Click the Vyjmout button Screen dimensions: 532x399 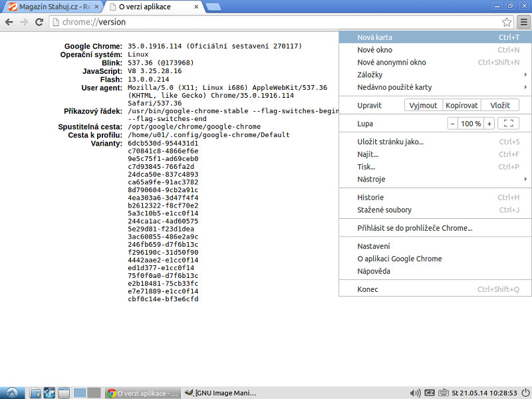click(x=424, y=105)
